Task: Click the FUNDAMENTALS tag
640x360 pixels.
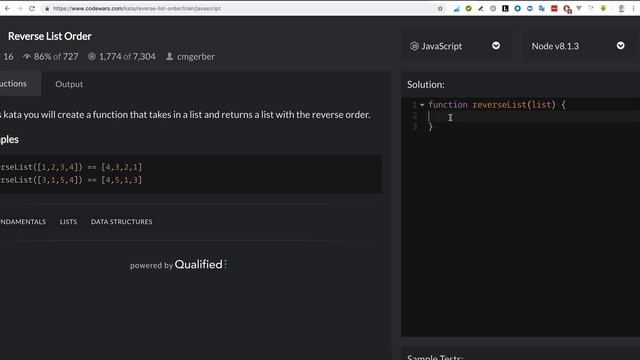Action: click(x=22, y=222)
